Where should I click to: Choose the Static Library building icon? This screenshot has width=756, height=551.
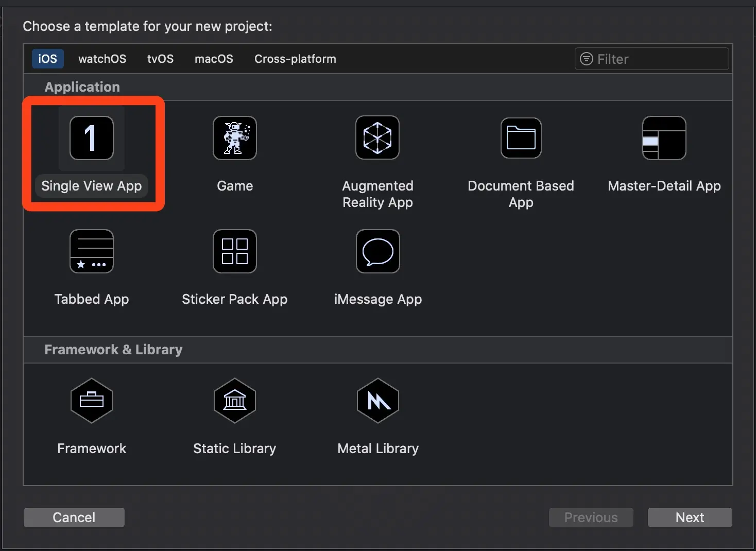(235, 401)
